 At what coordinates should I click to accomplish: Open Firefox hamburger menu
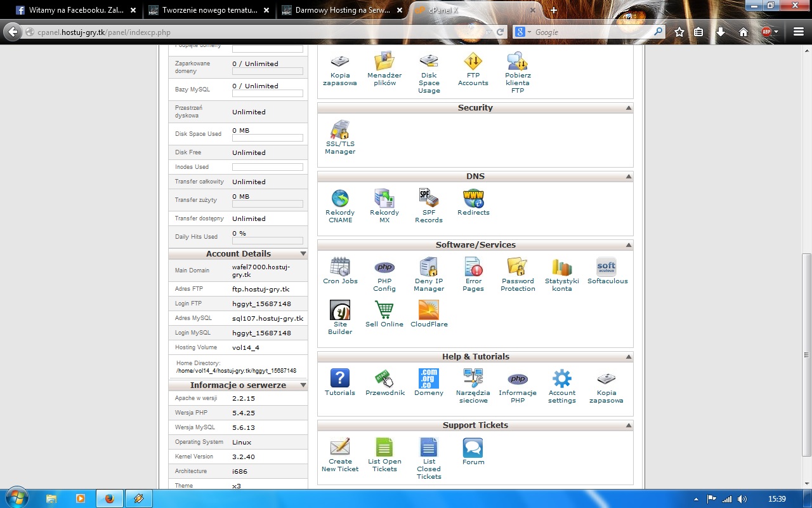798,32
